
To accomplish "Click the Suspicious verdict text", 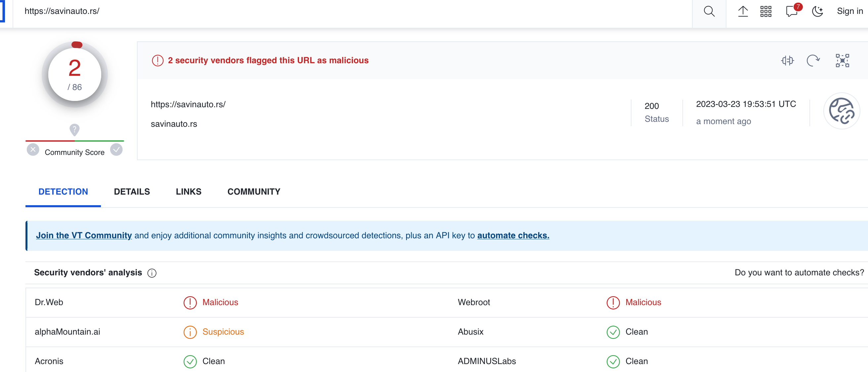I will 223,332.
